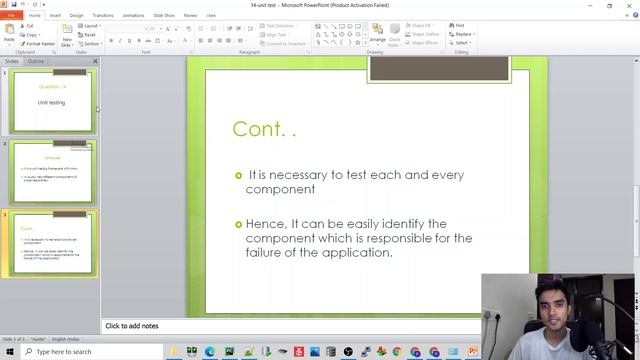Center text in Paragraph group
Image resolution: width=640 pixels, height=360 pixels.
coord(210,41)
